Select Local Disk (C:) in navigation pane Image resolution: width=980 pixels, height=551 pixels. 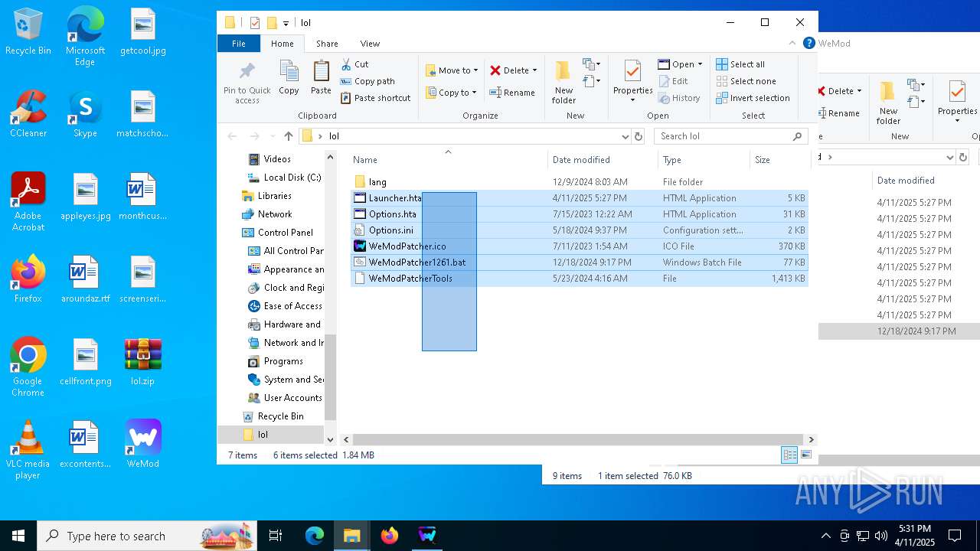click(285, 178)
